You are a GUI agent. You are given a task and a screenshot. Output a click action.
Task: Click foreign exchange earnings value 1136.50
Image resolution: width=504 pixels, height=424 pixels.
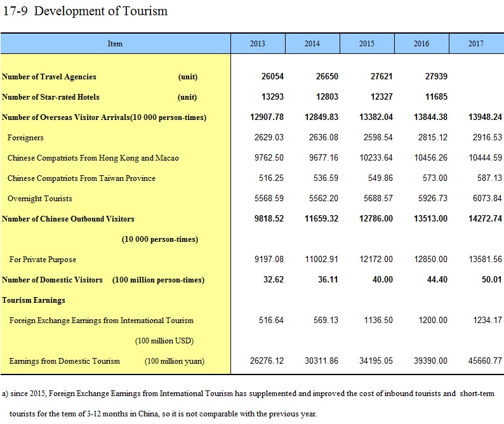pyautogui.click(x=378, y=320)
